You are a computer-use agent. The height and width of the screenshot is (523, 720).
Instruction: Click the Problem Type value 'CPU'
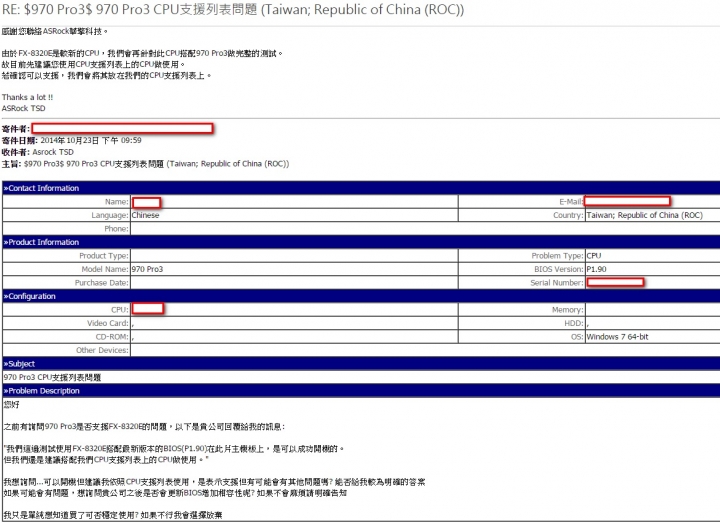(x=594, y=256)
